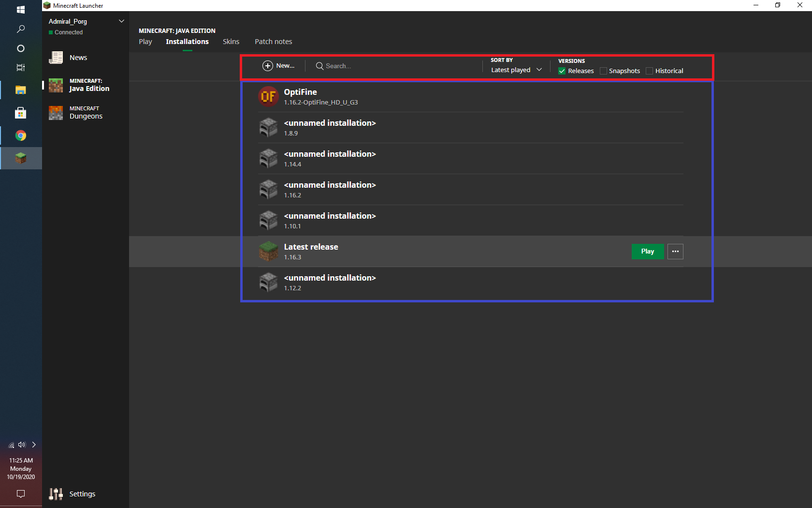Open the more options ellipsis for Latest release
This screenshot has height=508, width=812.
coord(675,251)
